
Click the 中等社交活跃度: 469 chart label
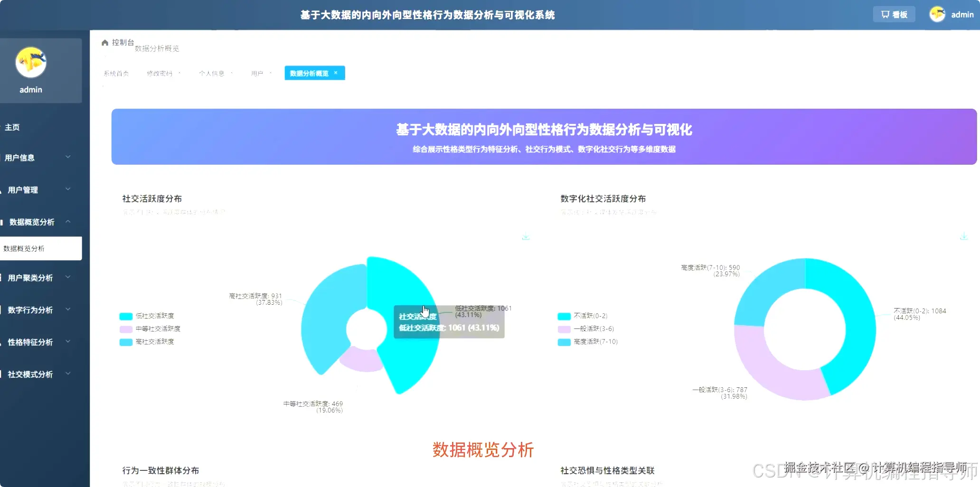click(313, 407)
